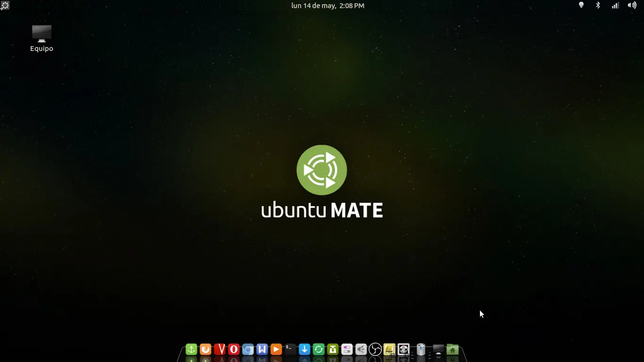Launch the yellow PES 6 game icon
Image resolution: width=644 pixels, height=362 pixels.
tap(389, 349)
